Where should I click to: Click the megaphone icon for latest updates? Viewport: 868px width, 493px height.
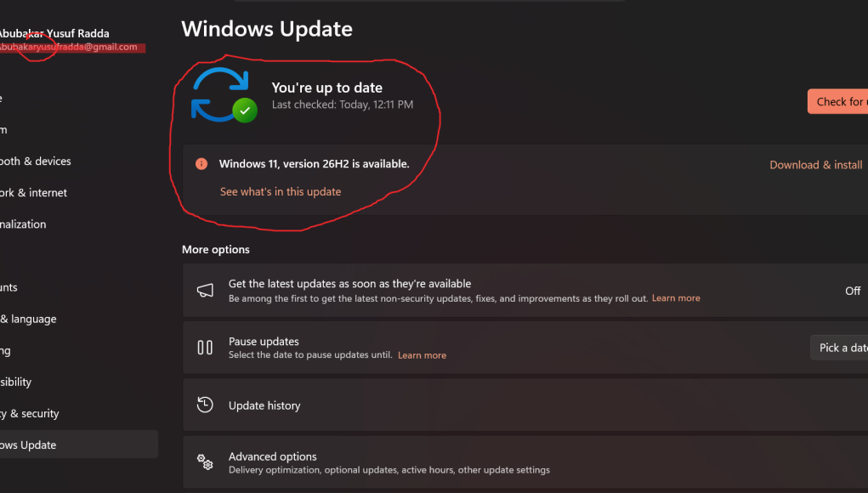[x=205, y=291]
